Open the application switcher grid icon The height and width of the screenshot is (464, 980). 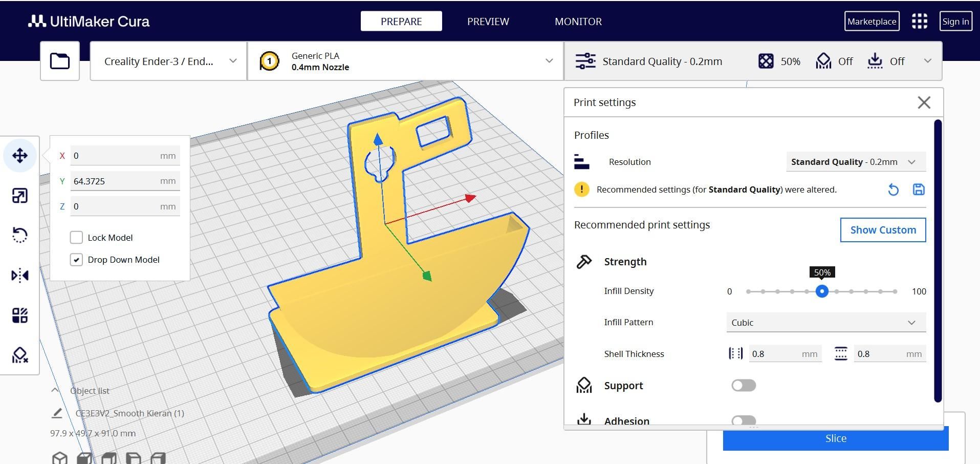[x=920, y=21]
